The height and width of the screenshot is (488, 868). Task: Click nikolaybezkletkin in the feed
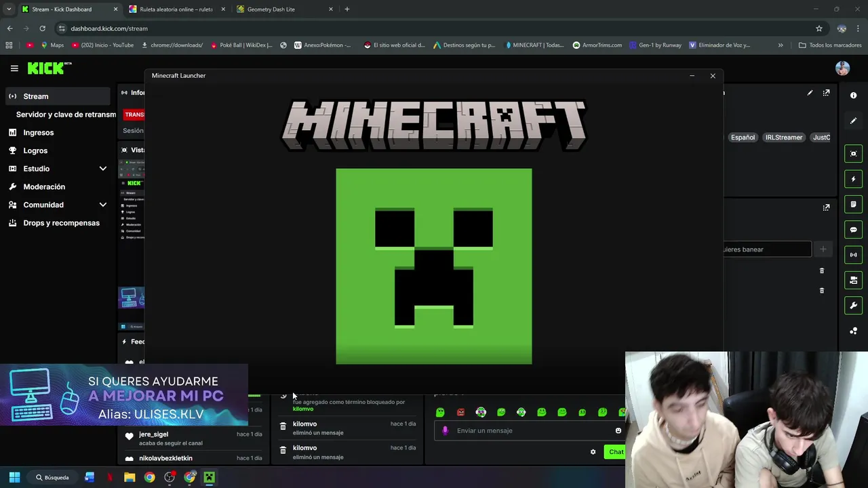165,458
